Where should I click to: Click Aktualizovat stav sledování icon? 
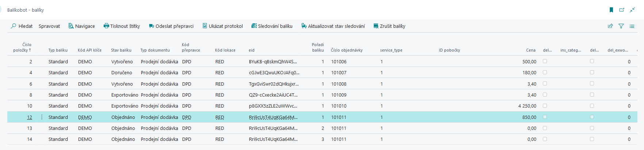[x=304, y=26]
